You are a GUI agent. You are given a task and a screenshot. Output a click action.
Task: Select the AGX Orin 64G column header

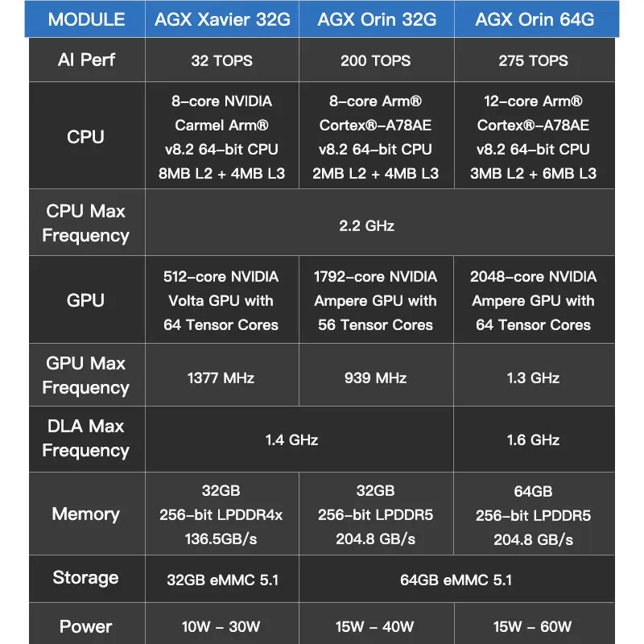(534, 19)
